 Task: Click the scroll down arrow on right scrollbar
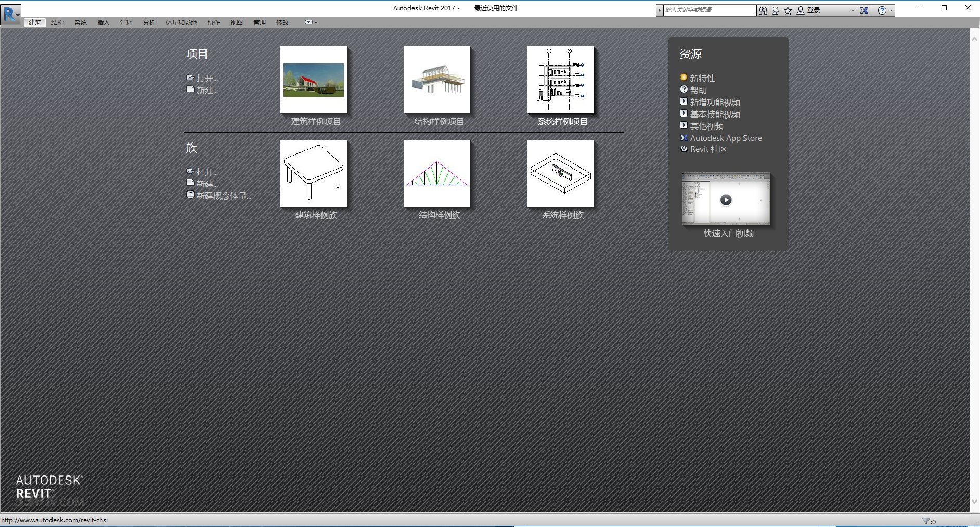click(x=975, y=502)
